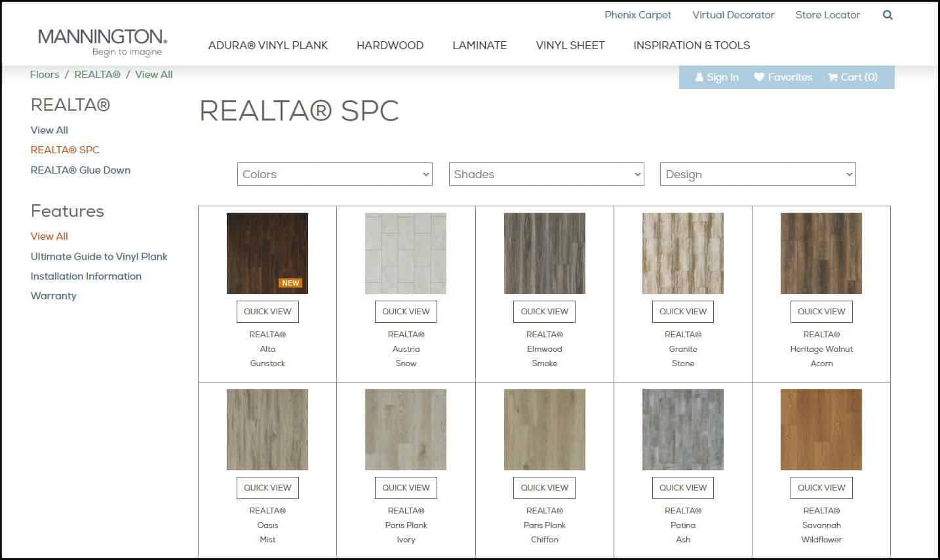Expand the Colors dropdown

pyautogui.click(x=335, y=174)
